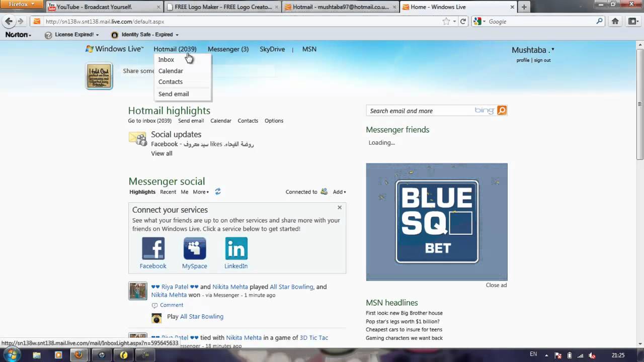Expand the Add dropdown in Messenger social
This screenshot has height=362, width=644.
click(339, 192)
